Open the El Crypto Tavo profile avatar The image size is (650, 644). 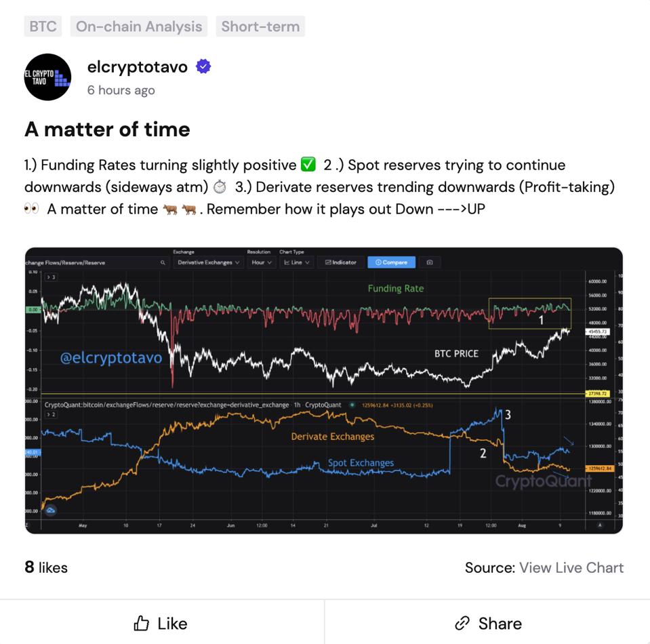47,77
